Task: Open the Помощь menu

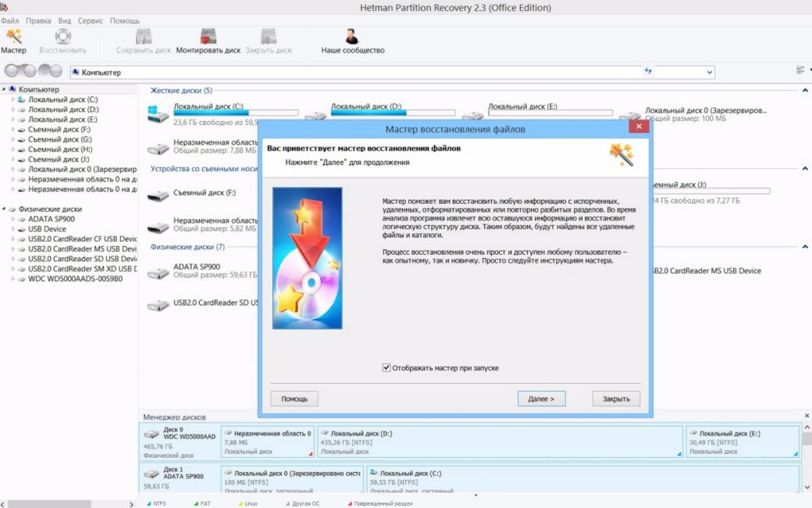Action: [124, 21]
